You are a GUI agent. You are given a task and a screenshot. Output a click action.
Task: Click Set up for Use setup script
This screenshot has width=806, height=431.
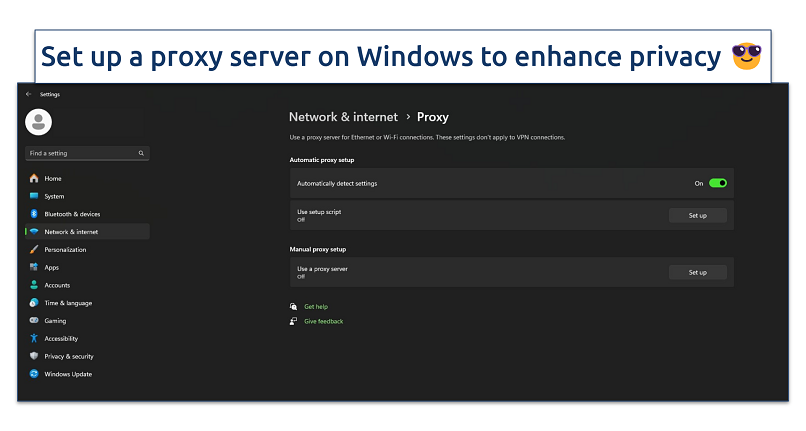point(698,216)
